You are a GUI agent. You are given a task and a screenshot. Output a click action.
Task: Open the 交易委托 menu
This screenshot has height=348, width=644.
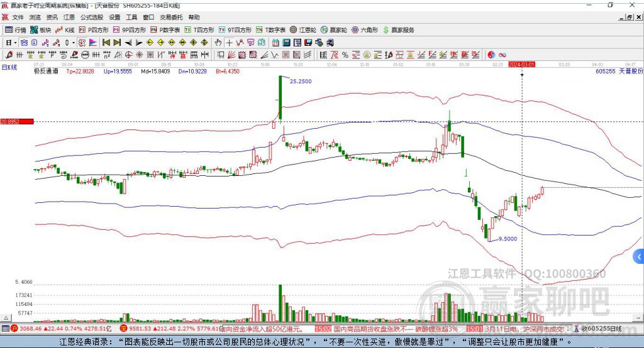171,17
